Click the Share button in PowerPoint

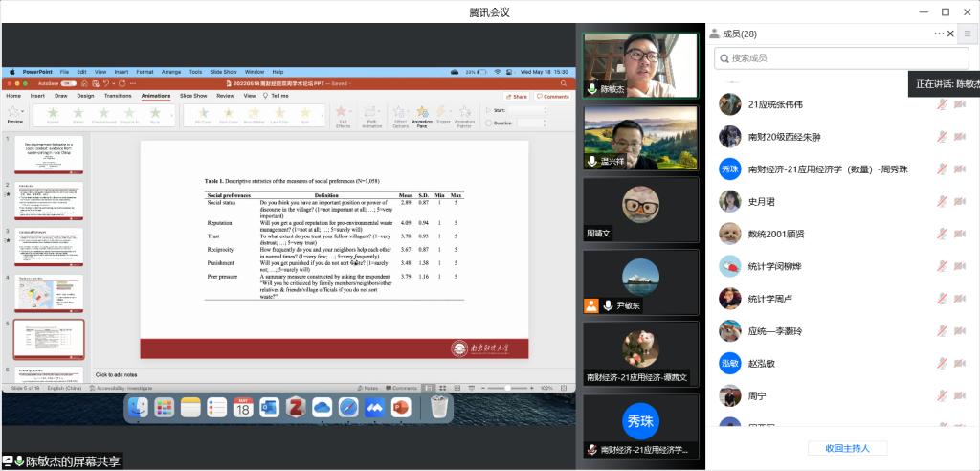point(518,96)
